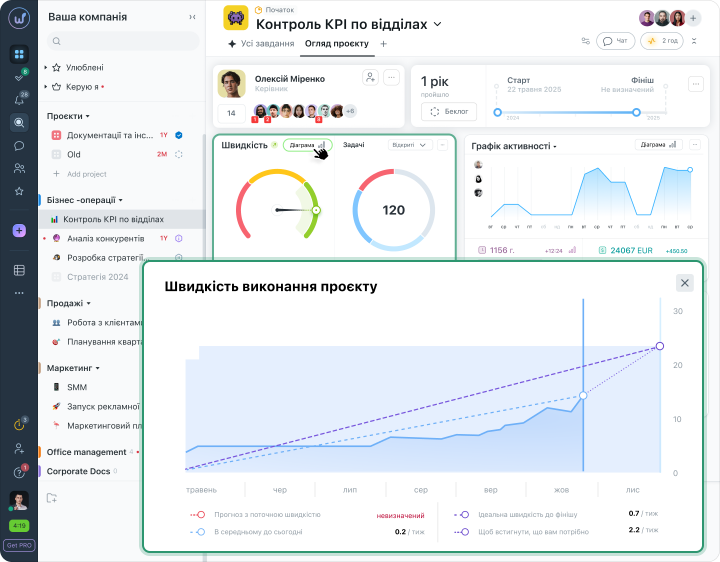The image size is (720, 562).
Task: Switch to Усі завдання tab
Action: coord(261,44)
